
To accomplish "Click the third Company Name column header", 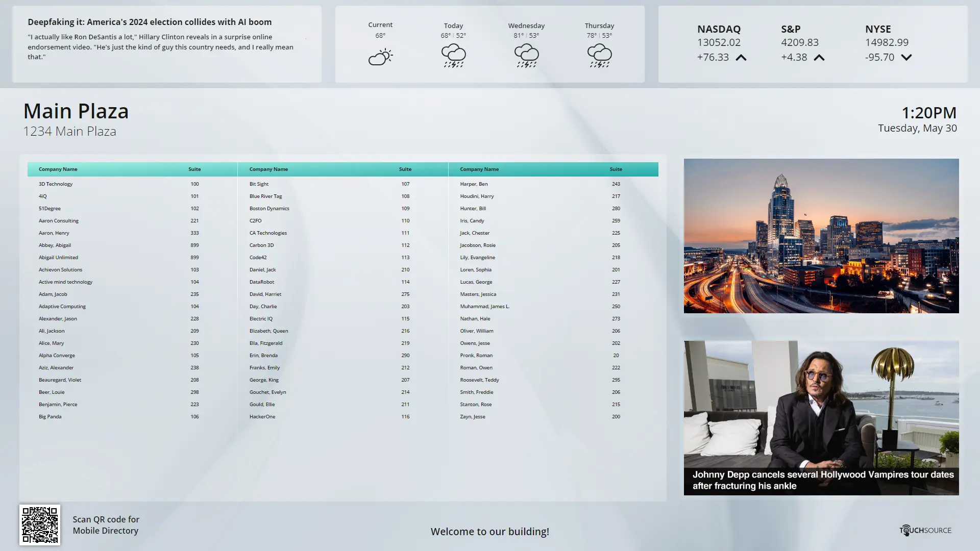I will point(479,169).
